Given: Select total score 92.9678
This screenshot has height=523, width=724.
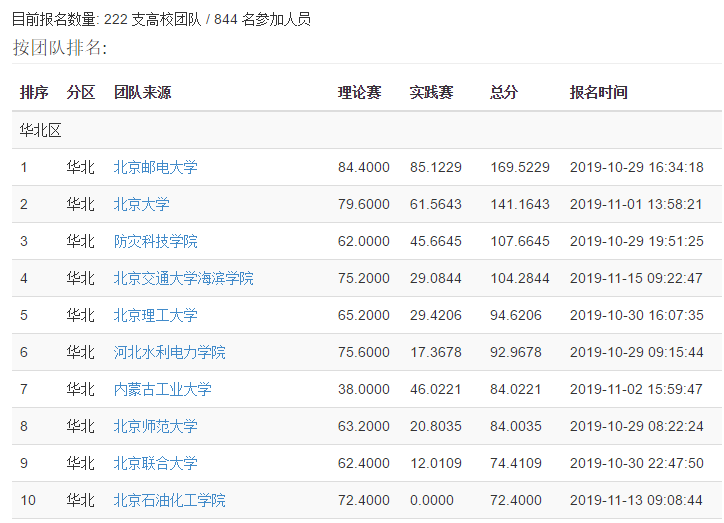Looking at the screenshot, I should (x=516, y=352).
